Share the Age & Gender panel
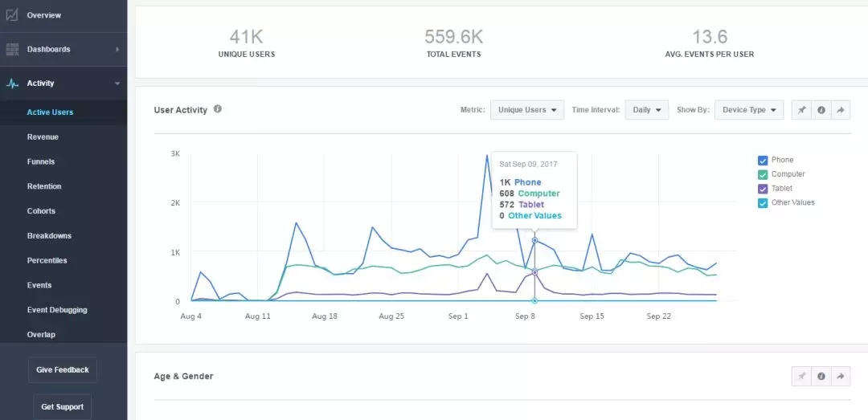This screenshot has width=868, height=420. [841, 376]
